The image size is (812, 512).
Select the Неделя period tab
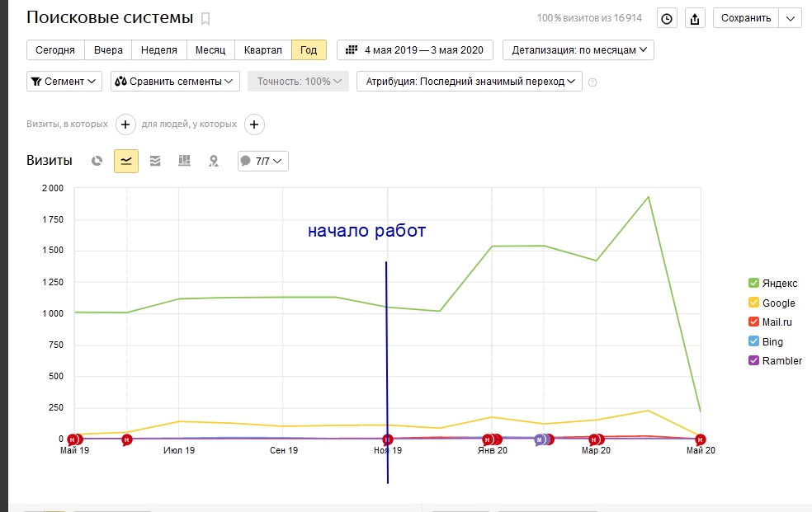coord(159,49)
